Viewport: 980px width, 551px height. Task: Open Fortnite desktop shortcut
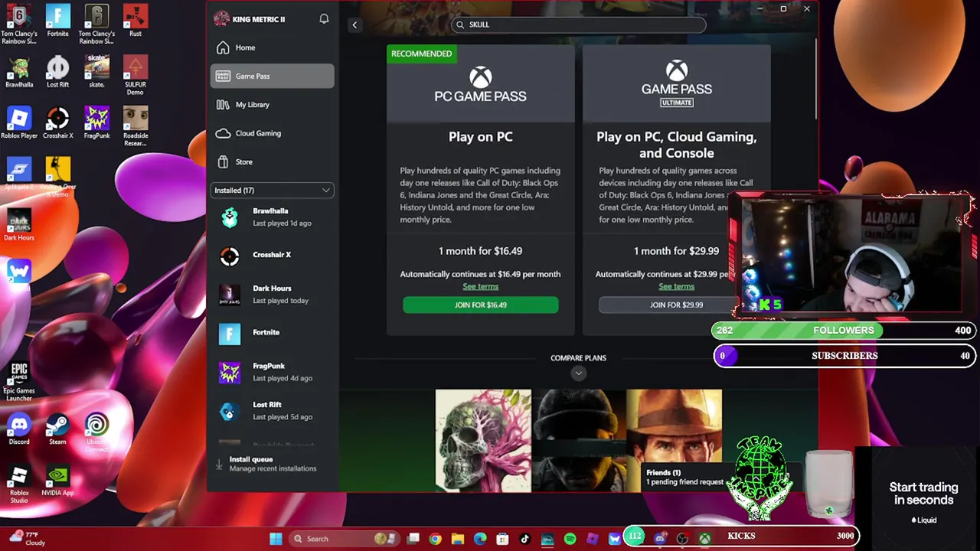(57, 21)
